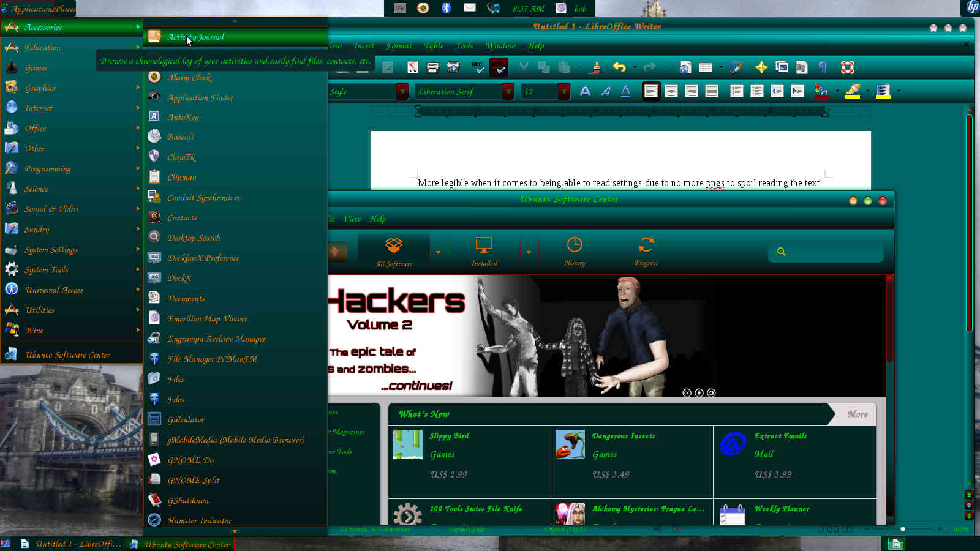Apply Bold using the A icon
The height and width of the screenshot is (551, 980).
[586, 91]
